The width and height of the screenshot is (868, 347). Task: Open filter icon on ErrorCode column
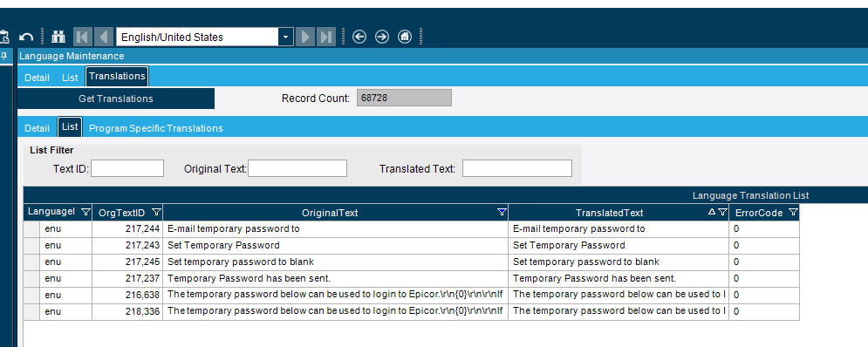pyautogui.click(x=793, y=212)
